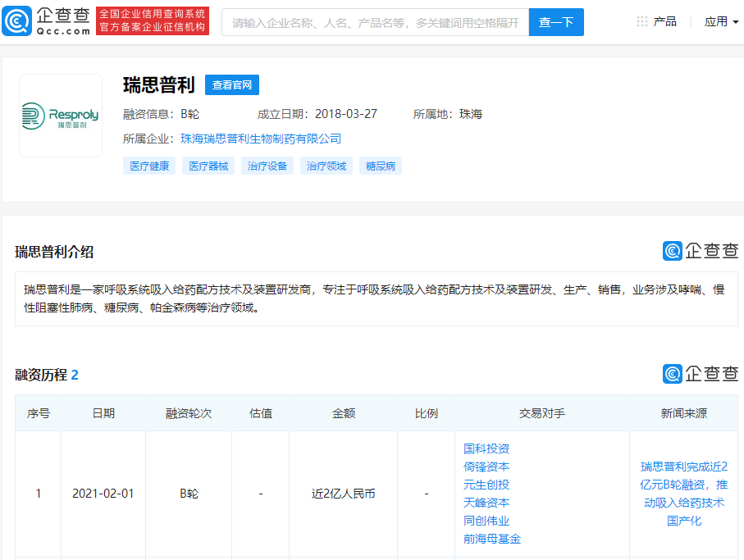Click the 比例 column header
This screenshot has height=560, width=744.
pos(426,413)
